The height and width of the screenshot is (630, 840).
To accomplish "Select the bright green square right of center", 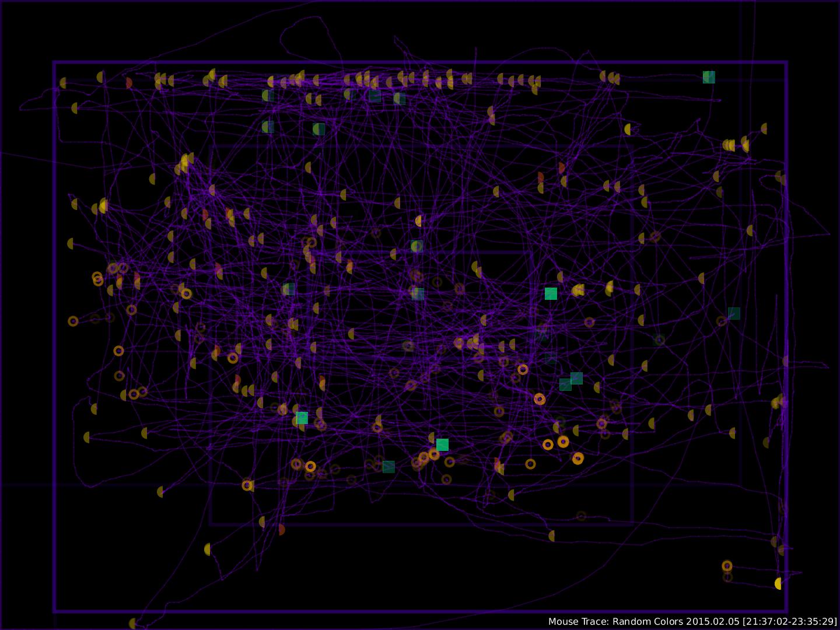I will pos(551,293).
